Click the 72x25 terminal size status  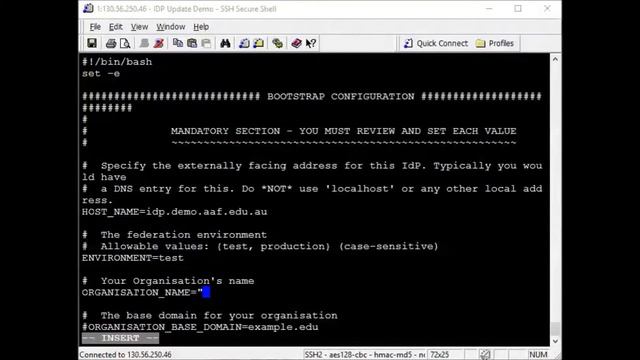click(440, 355)
